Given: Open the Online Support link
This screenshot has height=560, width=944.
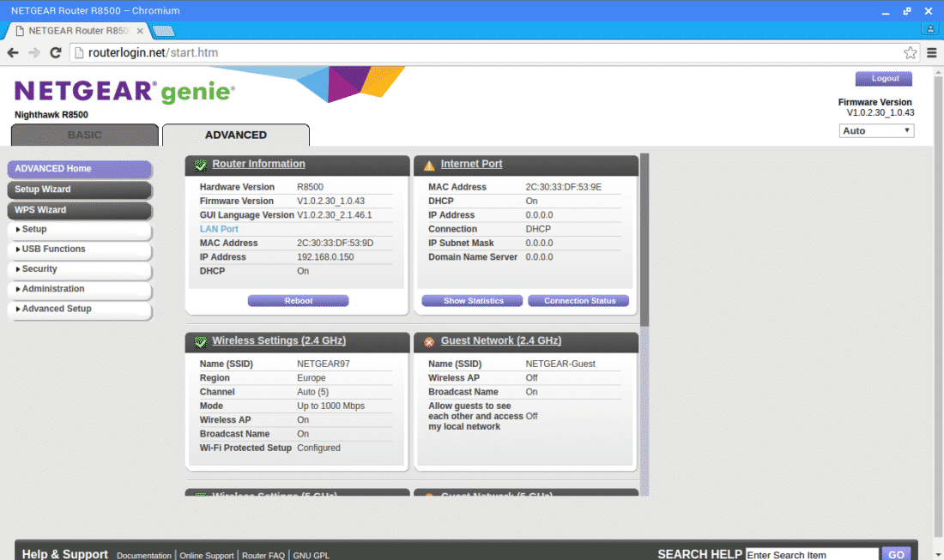Looking at the screenshot, I should (x=207, y=555).
